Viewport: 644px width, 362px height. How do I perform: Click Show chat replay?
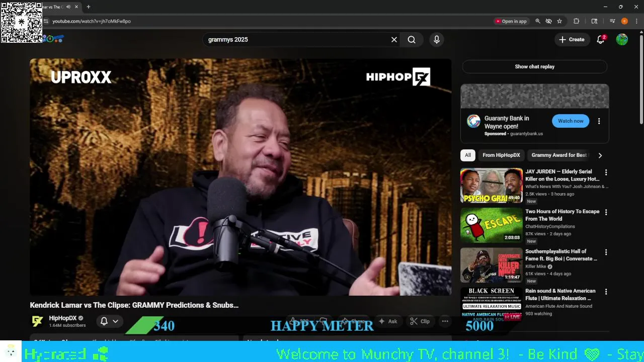click(534, 66)
